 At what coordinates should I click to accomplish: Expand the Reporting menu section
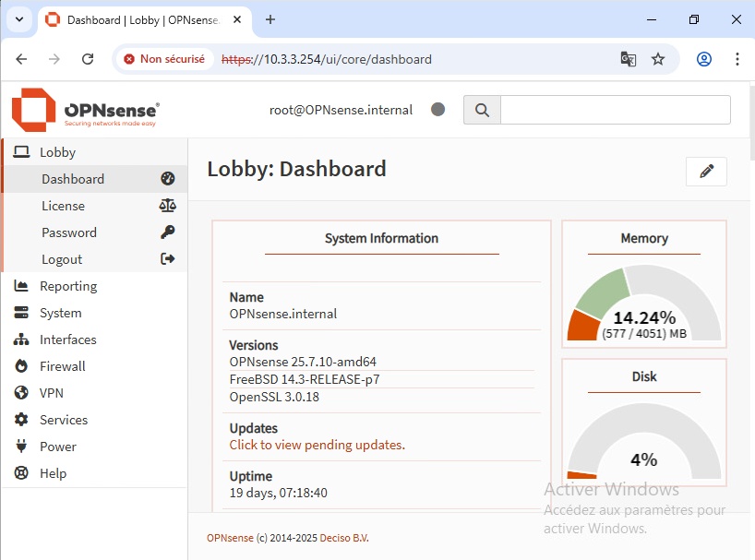(x=95, y=286)
